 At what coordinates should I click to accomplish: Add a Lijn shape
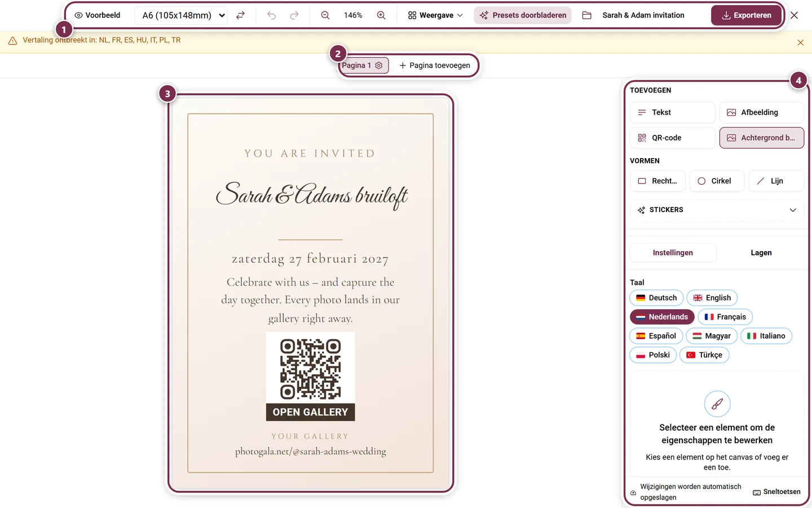coord(776,181)
